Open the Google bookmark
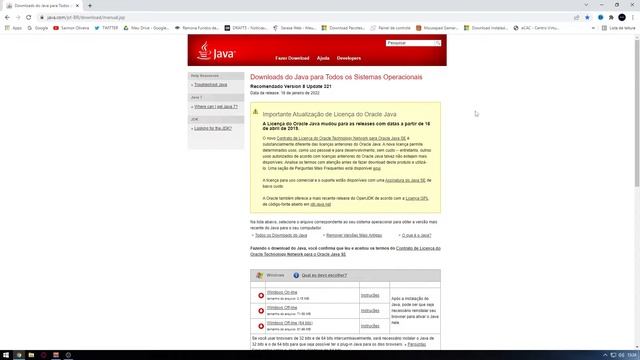The height and width of the screenshot is (360, 640). click(38, 28)
